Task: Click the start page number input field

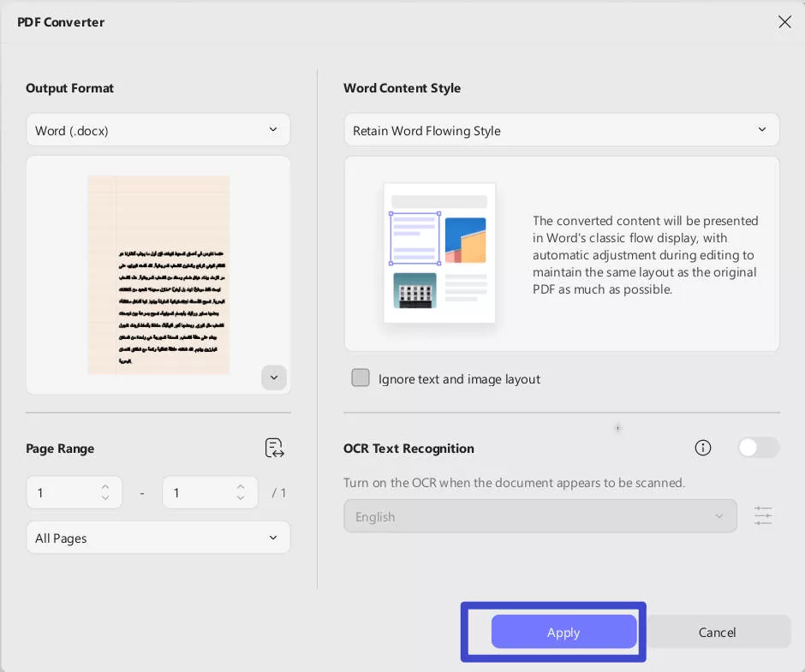Action: pyautogui.click(x=60, y=492)
